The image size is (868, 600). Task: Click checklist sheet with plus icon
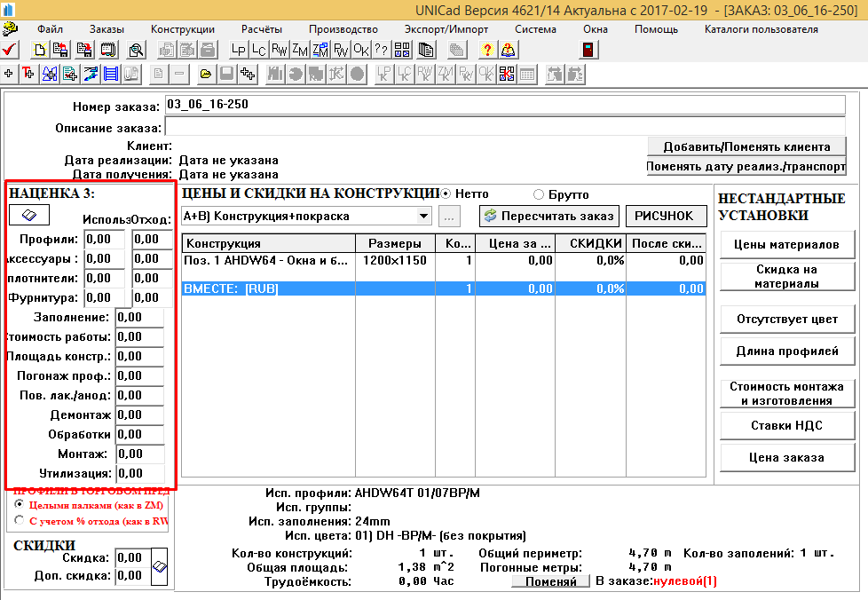click(x=70, y=75)
